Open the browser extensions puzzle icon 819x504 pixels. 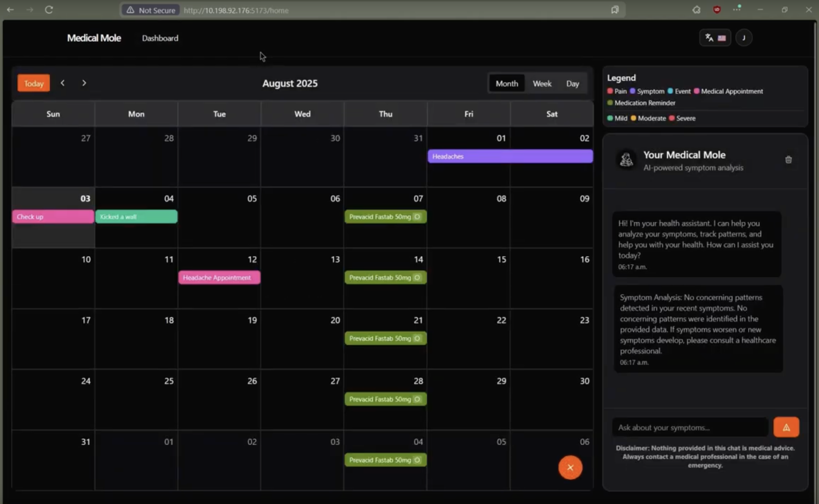696,10
